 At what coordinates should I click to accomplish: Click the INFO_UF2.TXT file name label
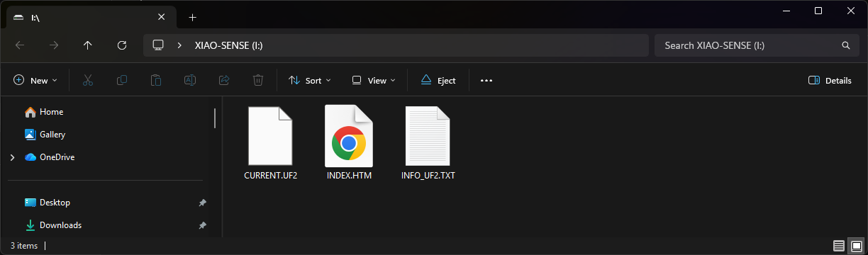(428, 175)
